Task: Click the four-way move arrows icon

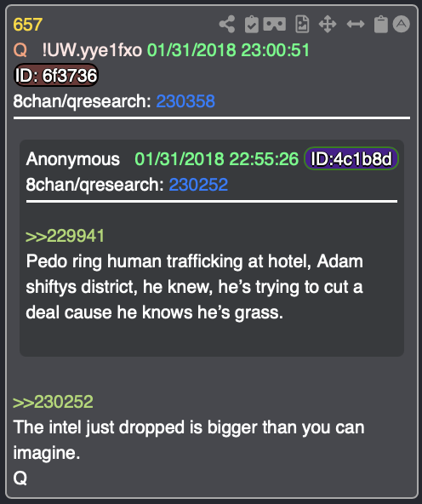Action: [x=328, y=24]
